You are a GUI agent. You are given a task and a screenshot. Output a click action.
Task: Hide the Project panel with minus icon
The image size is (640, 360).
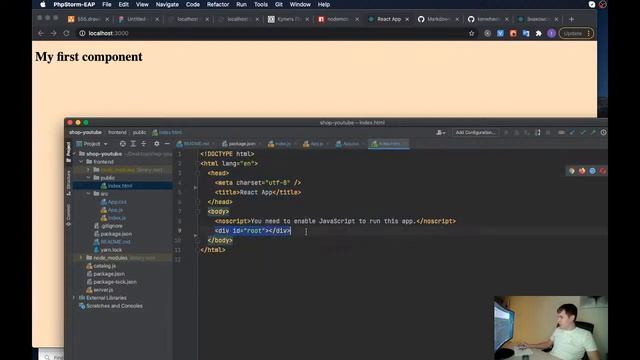coord(167,144)
